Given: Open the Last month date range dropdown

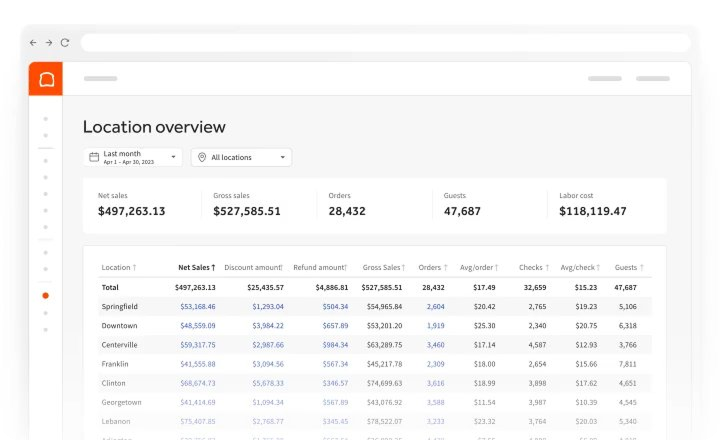Looking at the screenshot, I should pyautogui.click(x=133, y=157).
